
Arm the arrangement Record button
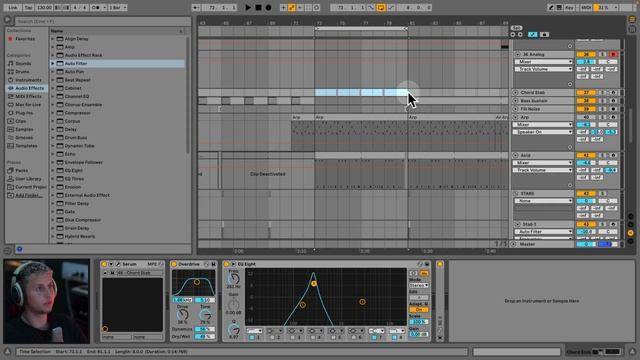268,7
